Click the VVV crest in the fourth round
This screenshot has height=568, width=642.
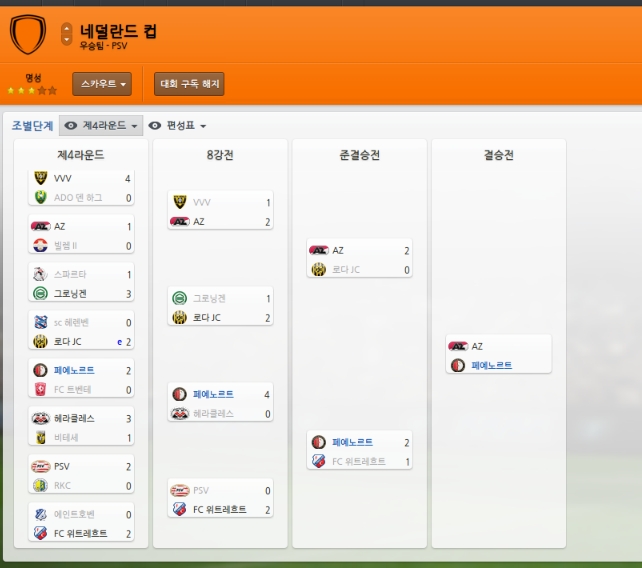click(x=41, y=178)
